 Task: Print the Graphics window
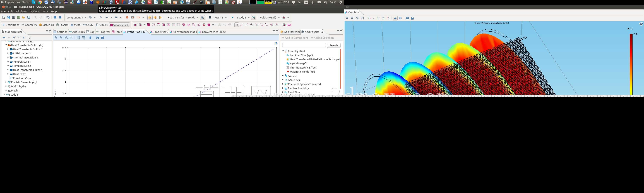click(x=412, y=18)
